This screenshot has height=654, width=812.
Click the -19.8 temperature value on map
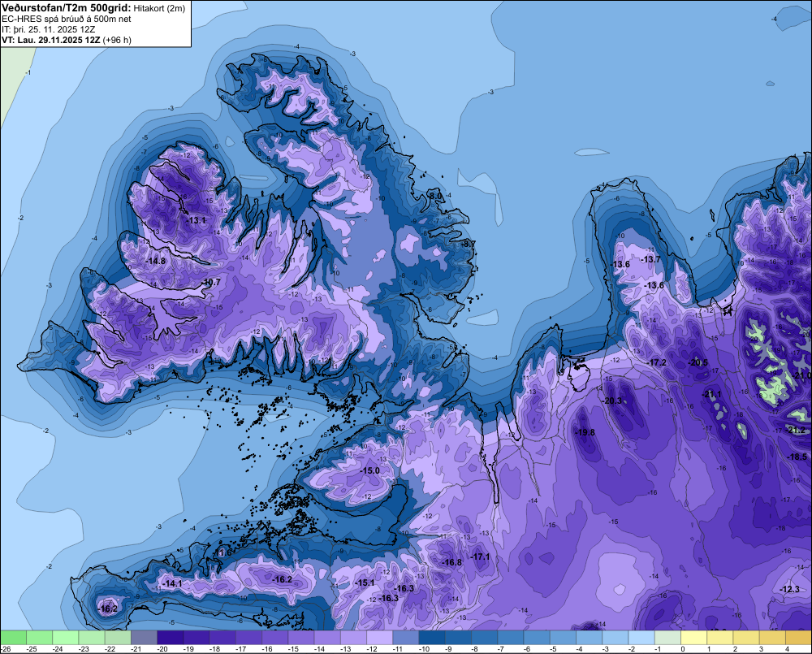[x=585, y=432]
